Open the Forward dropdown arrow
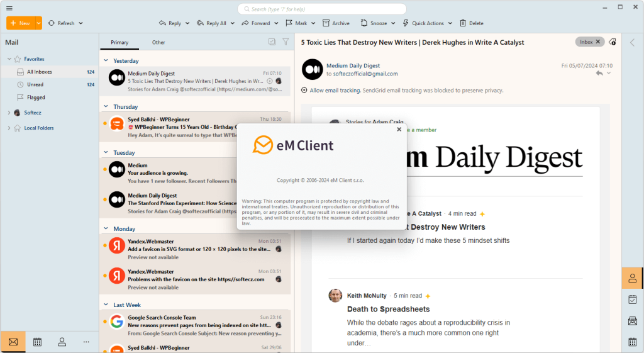This screenshot has width=644, height=353. [x=277, y=23]
